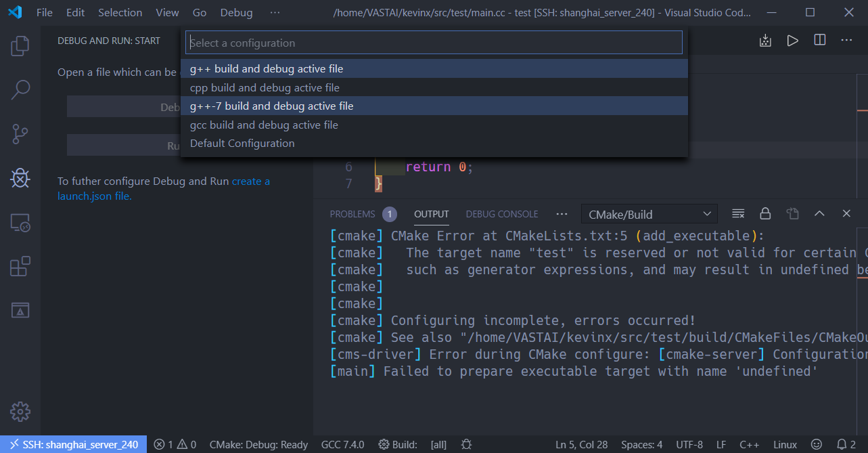The width and height of the screenshot is (868, 453).
Task: Open the Search view in activity bar
Action: pos(20,90)
